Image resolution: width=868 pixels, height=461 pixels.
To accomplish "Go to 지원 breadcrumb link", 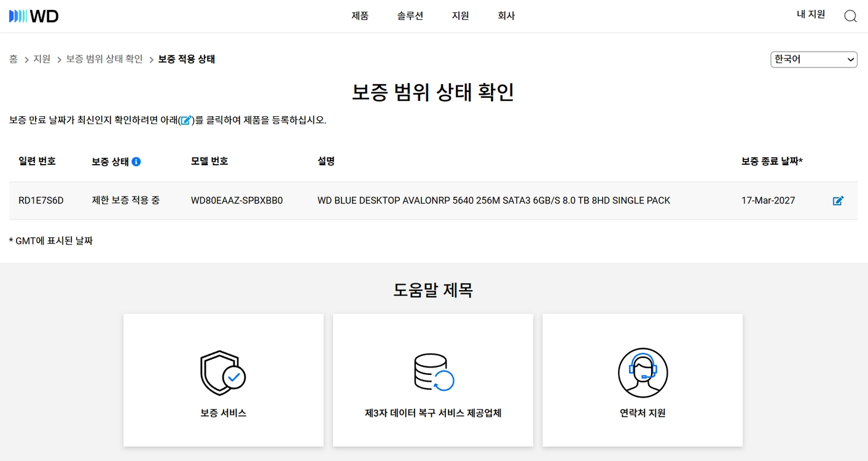I will (x=42, y=59).
